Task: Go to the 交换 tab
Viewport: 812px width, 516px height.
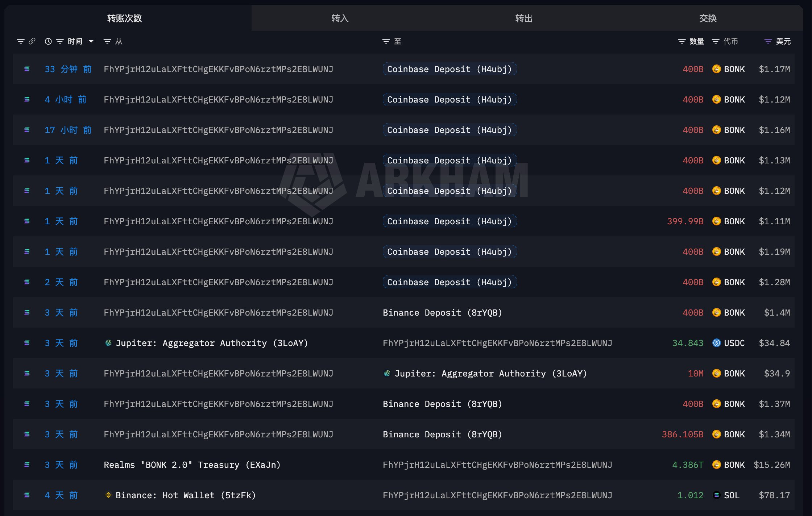Action: pyautogui.click(x=708, y=18)
